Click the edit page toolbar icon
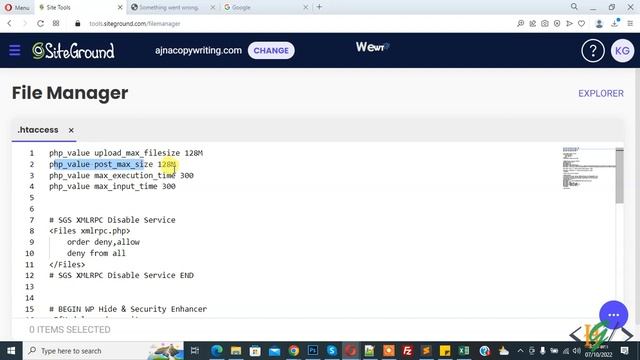The height and width of the screenshot is (360, 640). click(x=533, y=24)
